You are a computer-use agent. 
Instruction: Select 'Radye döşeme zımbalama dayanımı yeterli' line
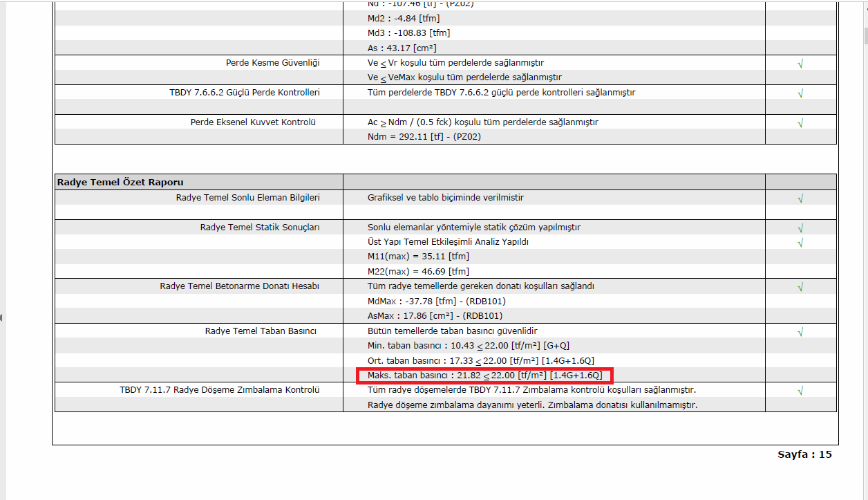click(533, 405)
